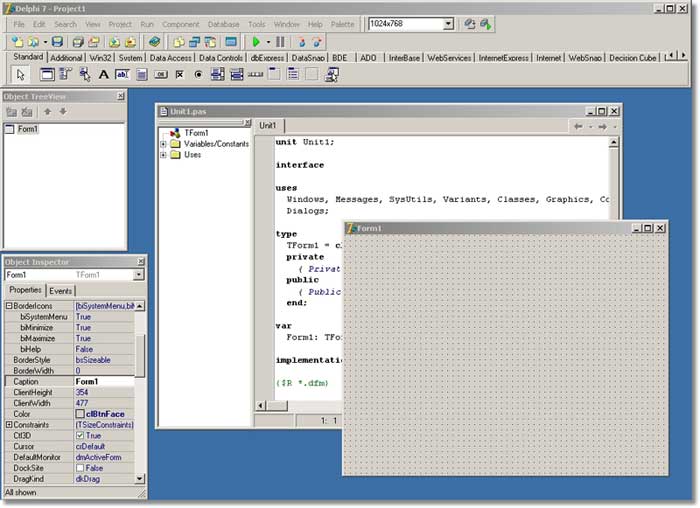The width and height of the screenshot is (700, 508).
Task: Switch to Events tab in Object Inspector
Action: (x=61, y=291)
